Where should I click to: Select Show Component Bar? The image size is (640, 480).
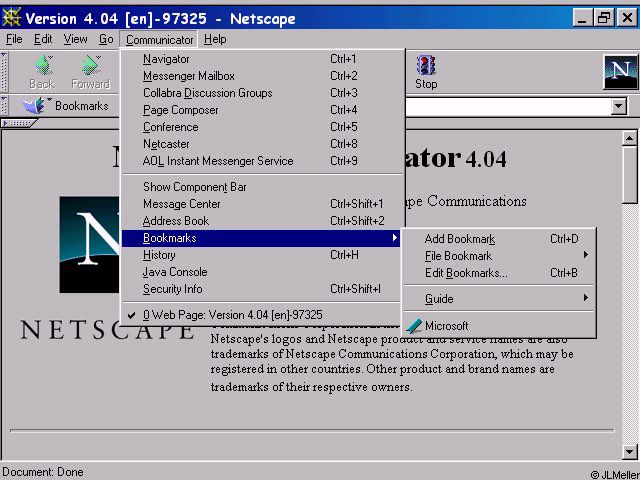(261, 187)
